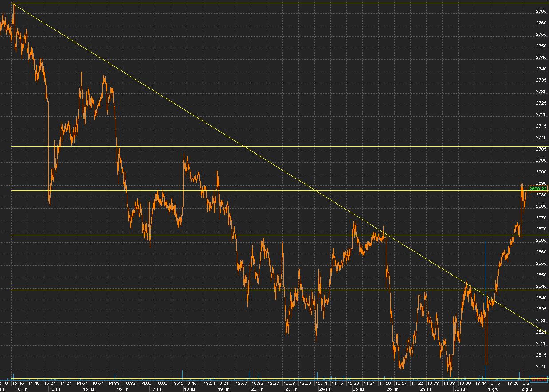Screen dimensions: 549x392
Task: Click the 2695 price axis label
Action: [541, 172]
